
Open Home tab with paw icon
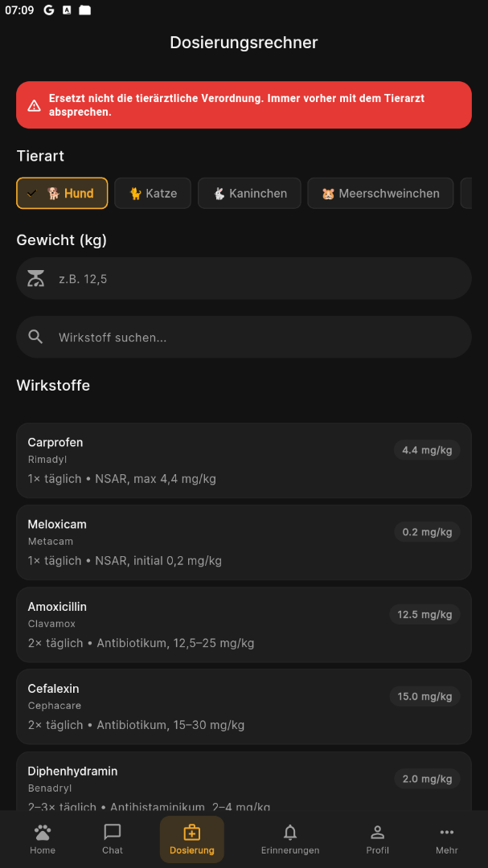click(x=43, y=832)
